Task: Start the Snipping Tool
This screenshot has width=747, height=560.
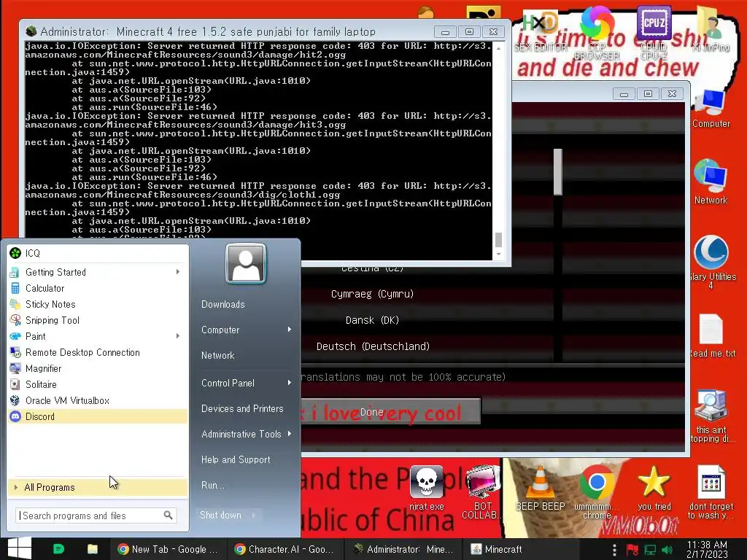Action: tap(97, 321)
